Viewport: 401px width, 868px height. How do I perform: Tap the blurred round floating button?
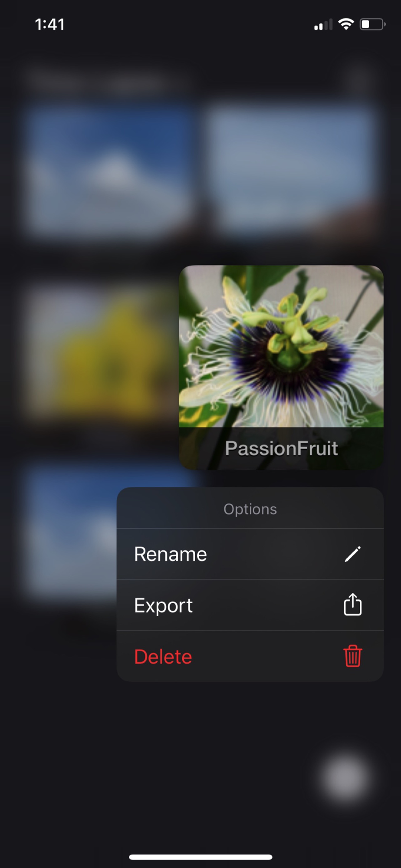click(x=345, y=778)
